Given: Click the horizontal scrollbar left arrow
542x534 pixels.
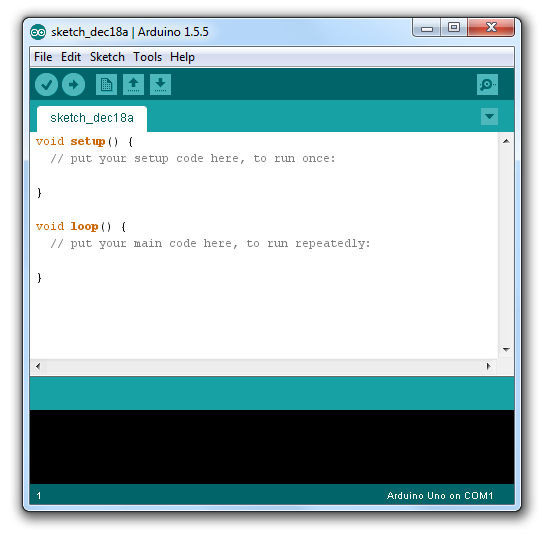Looking at the screenshot, I should (38, 366).
